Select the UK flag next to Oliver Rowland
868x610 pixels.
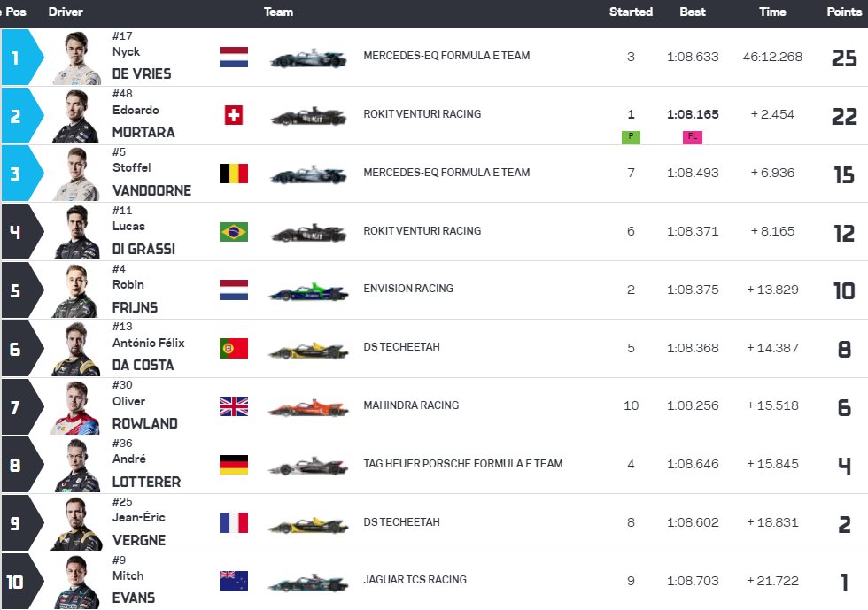tap(234, 406)
